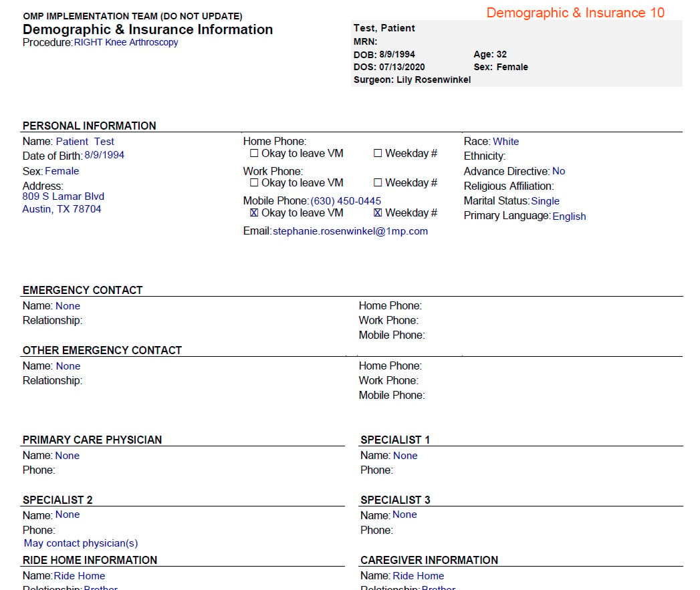
Task: Click the 'SPECIALIST 3' section heading
Action: coord(396,500)
